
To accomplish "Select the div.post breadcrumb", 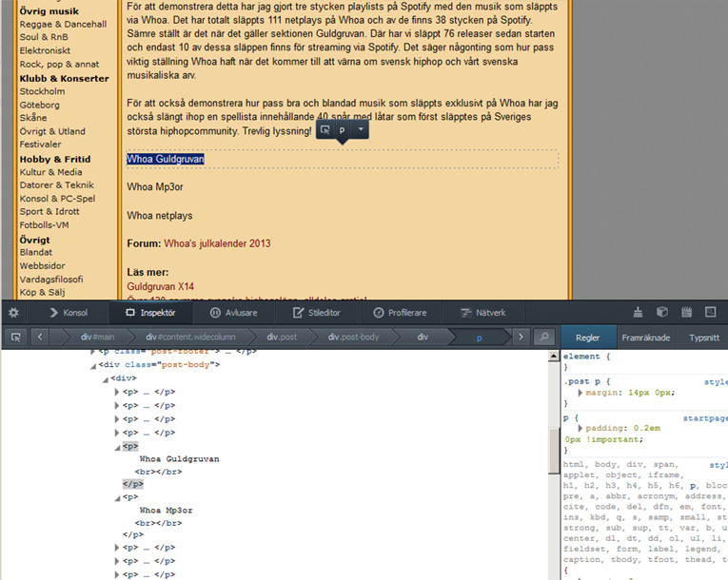I will click(x=282, y=337).
